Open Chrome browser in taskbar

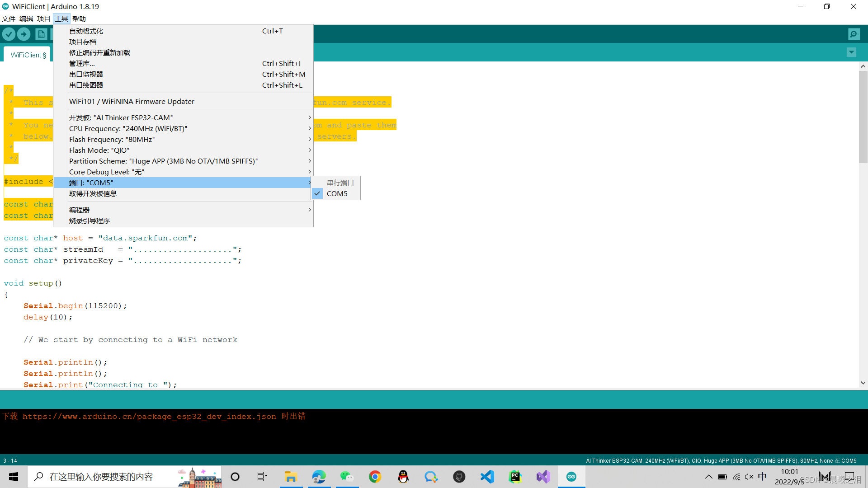(375, 477)
